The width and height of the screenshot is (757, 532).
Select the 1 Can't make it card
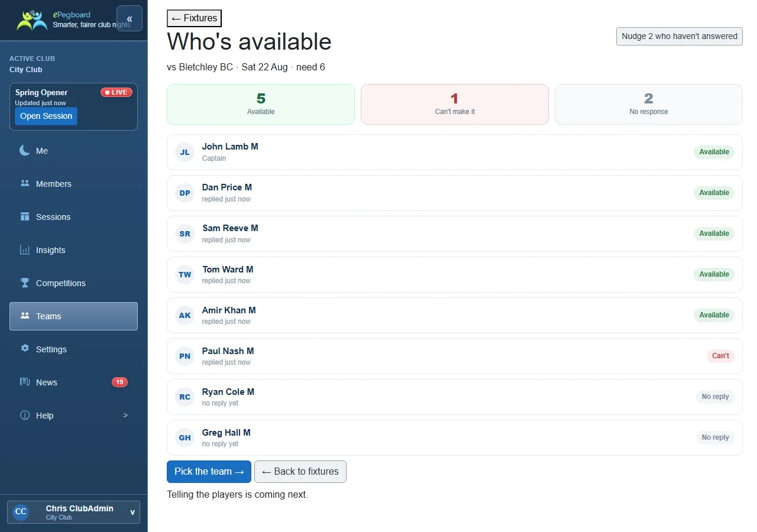pos(455,104)
